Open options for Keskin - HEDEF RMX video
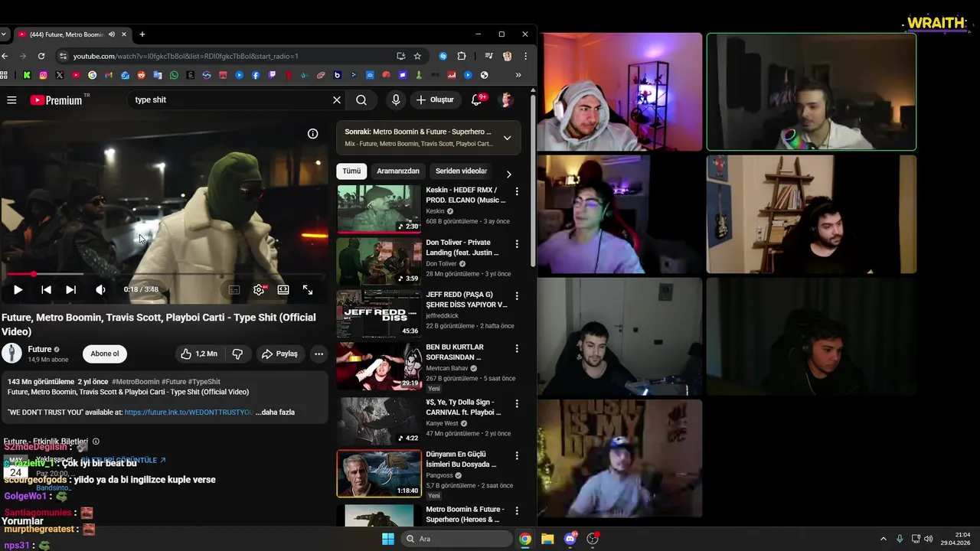The image size is (980, 551). (517, 191)
